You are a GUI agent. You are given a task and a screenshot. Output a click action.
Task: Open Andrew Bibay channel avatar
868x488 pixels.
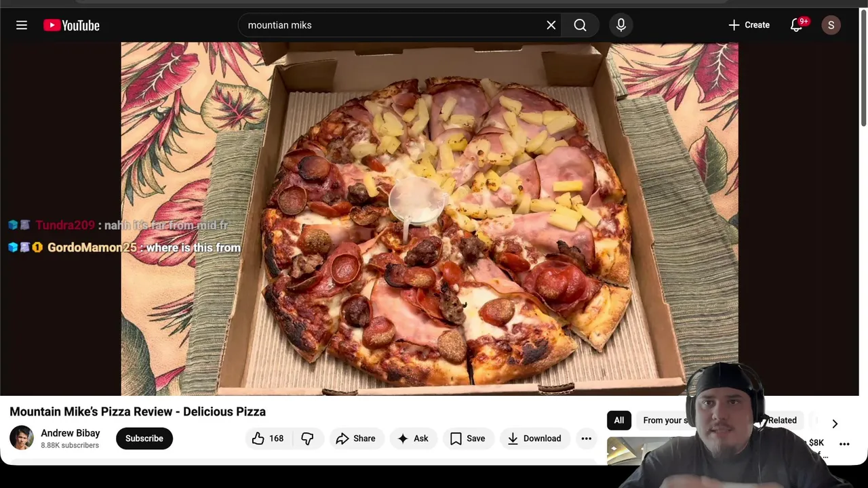pyautogui.click(x=22, y=438)
